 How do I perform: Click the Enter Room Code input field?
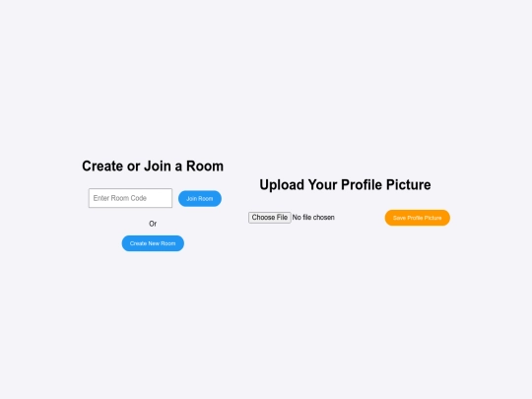point(130,198)
